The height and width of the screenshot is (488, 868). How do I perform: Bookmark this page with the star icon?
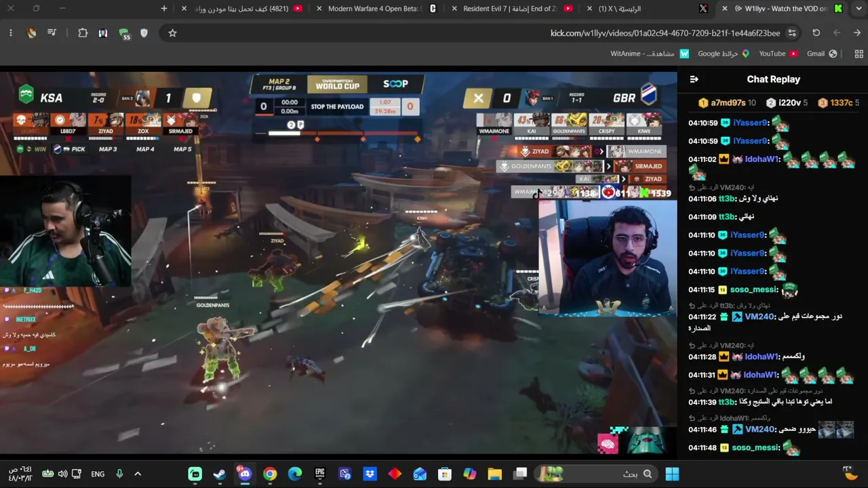click(172, 33)
